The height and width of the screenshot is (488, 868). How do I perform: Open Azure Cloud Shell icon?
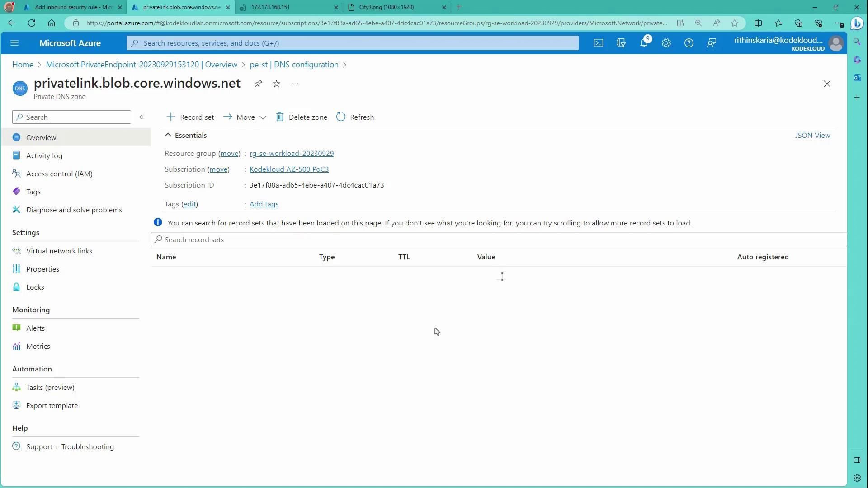coord(598,43)
